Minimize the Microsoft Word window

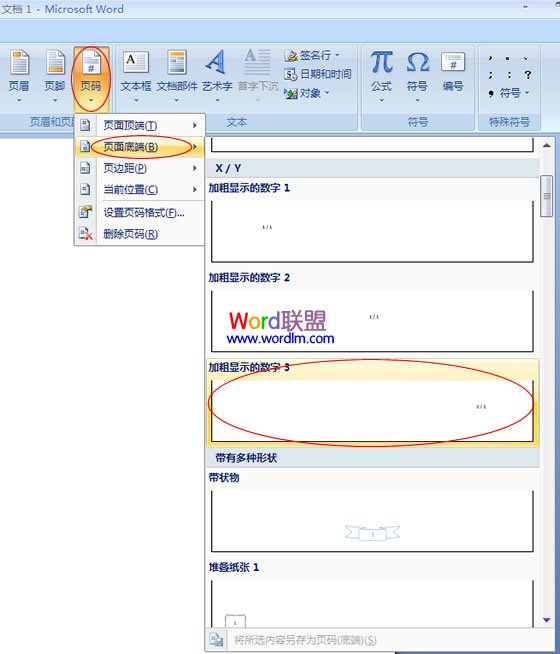525,7
